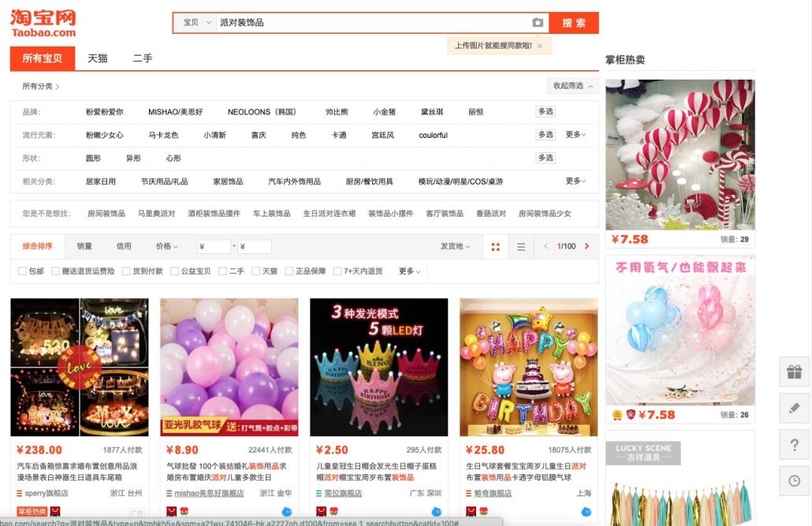Open the Taobao logo homepage
Viewport: 812px width, 526px height.
click(x=43, y=24)
